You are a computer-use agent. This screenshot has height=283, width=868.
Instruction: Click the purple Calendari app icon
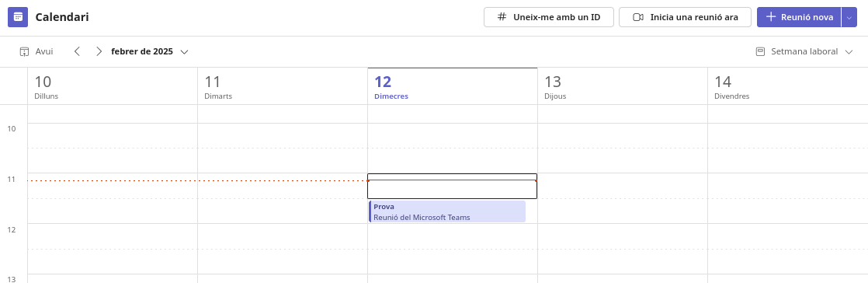coord(18,16)
